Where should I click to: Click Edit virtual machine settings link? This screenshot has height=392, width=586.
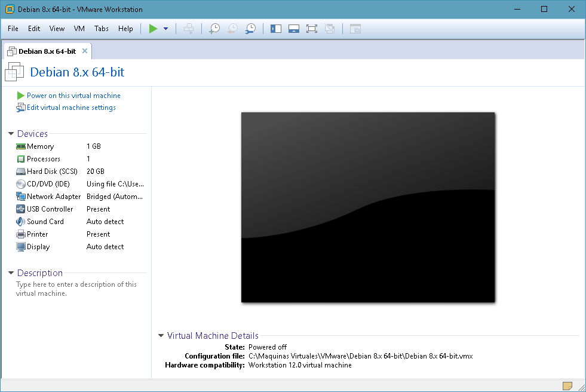pyautogui.click(x=70, y=108)
